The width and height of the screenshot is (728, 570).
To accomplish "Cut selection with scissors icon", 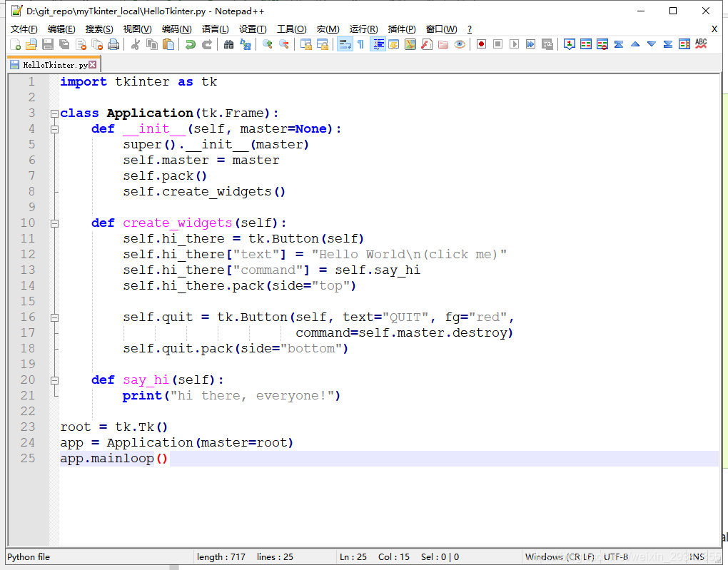I will 135,44.
